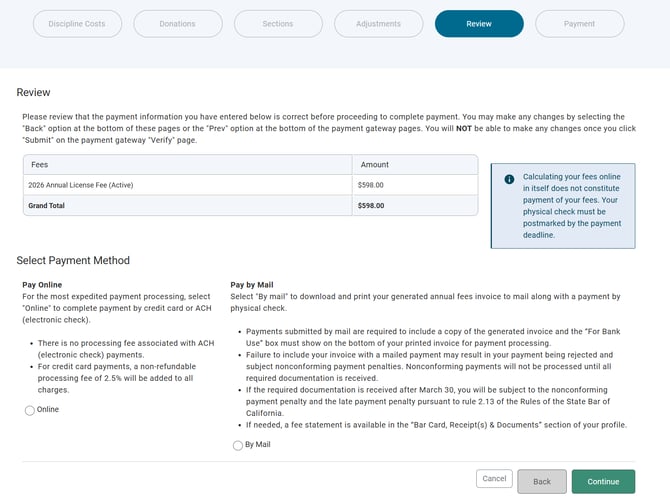Go to the Discipline Costs step
The image size is (670, 503).
(77, 24)
